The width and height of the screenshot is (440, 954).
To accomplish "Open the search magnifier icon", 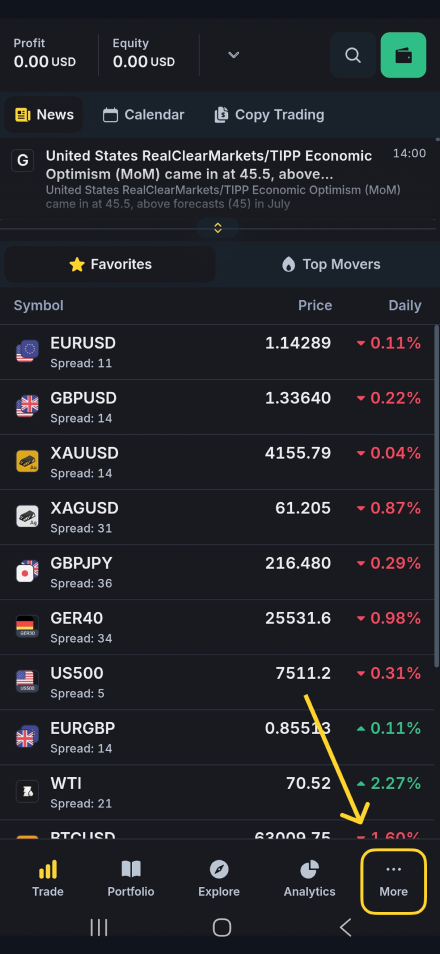I will coord(353,55).
